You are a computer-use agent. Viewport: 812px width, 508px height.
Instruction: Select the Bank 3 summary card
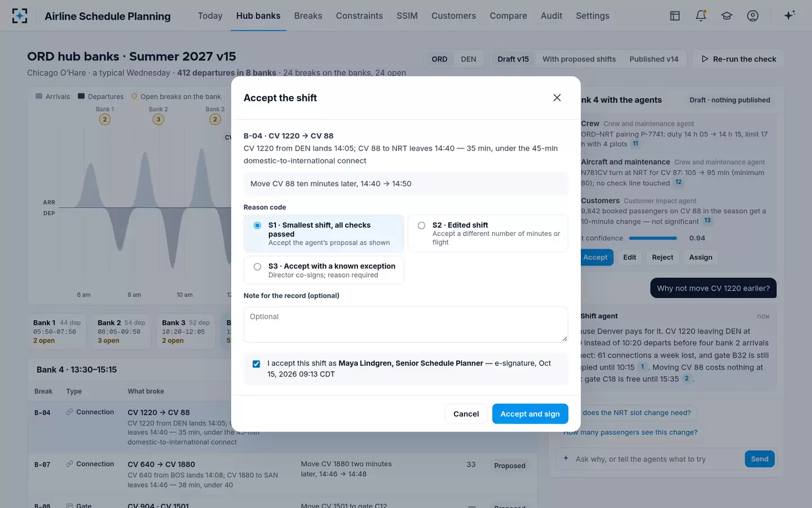(186, 331)
